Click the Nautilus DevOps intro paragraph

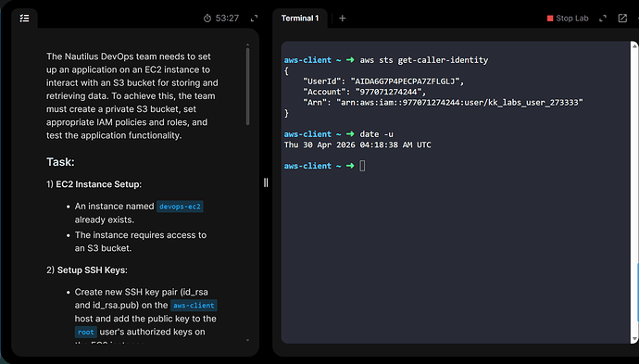click(x=132, y=95)
